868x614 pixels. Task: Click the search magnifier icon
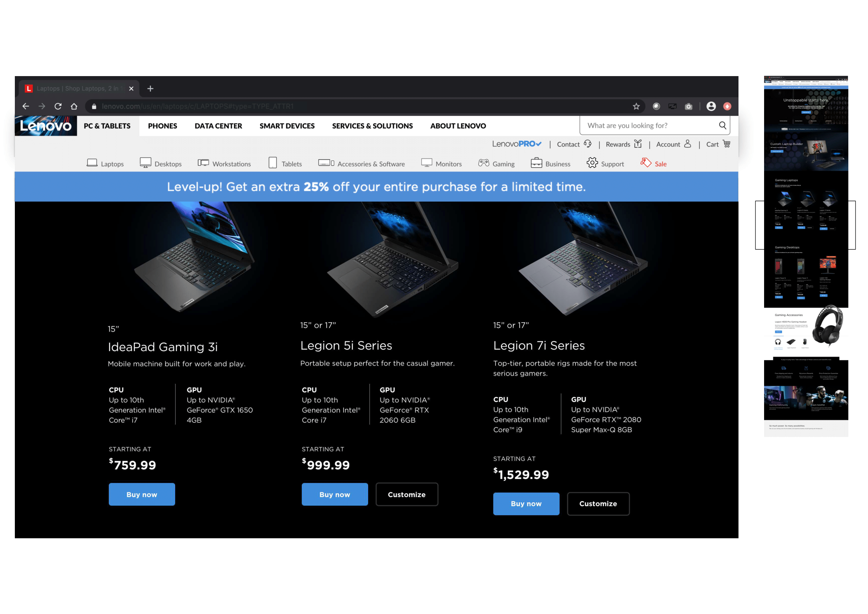pos(722,125)
